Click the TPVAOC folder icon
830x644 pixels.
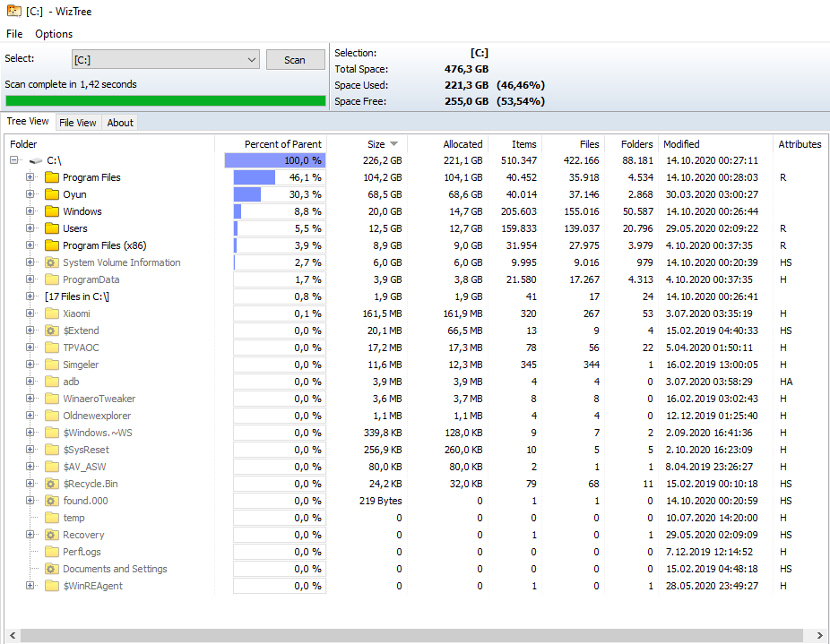51,348
